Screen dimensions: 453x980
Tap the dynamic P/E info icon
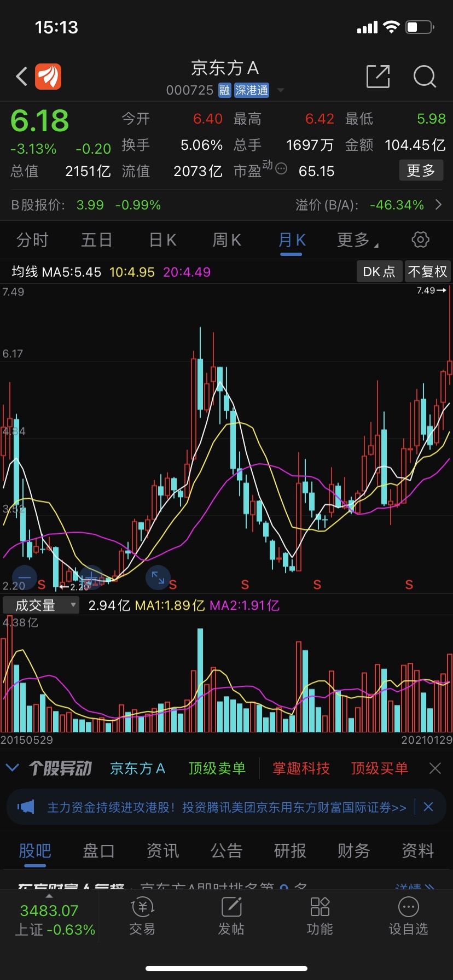coord(281,168)
